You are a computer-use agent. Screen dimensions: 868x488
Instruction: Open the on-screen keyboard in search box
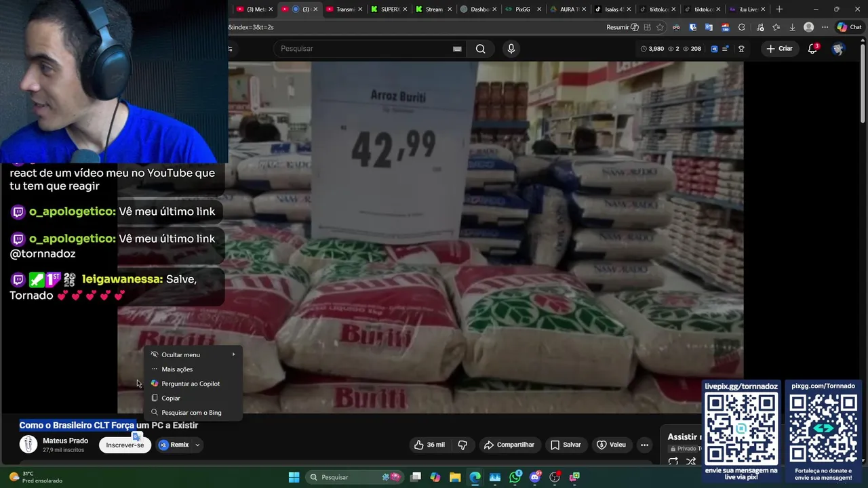(457, 49)
